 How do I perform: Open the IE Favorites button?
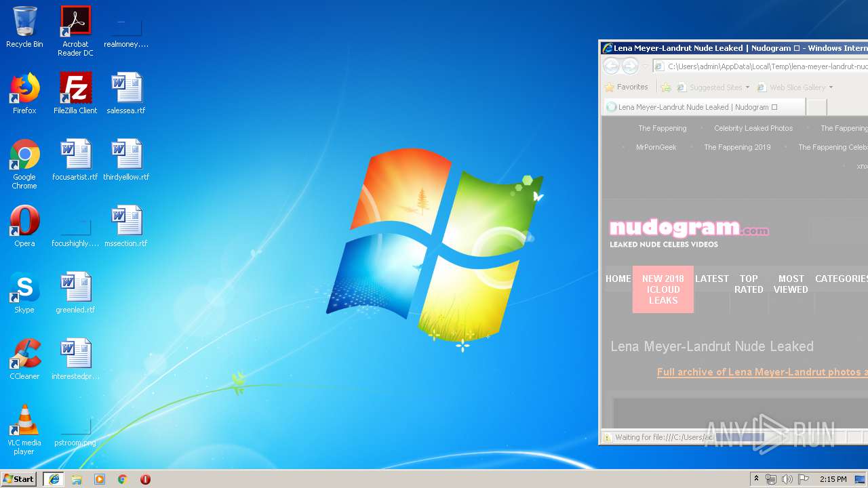pos(627,87)
